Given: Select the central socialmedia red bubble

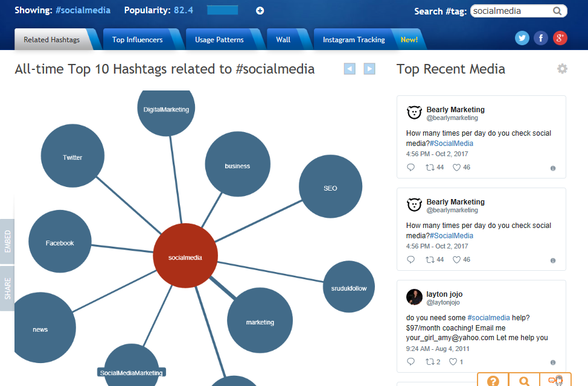Looking at the screenshot, I should 185,256.
